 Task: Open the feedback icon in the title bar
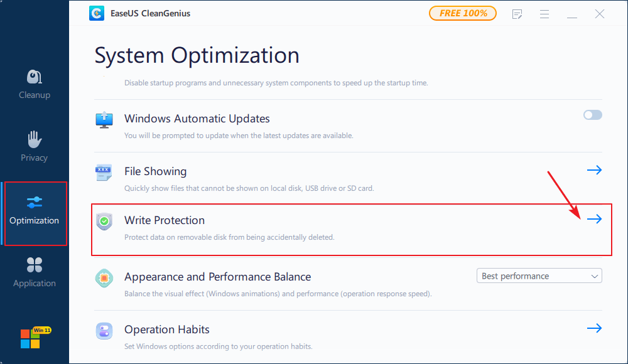tap(517, 13)
